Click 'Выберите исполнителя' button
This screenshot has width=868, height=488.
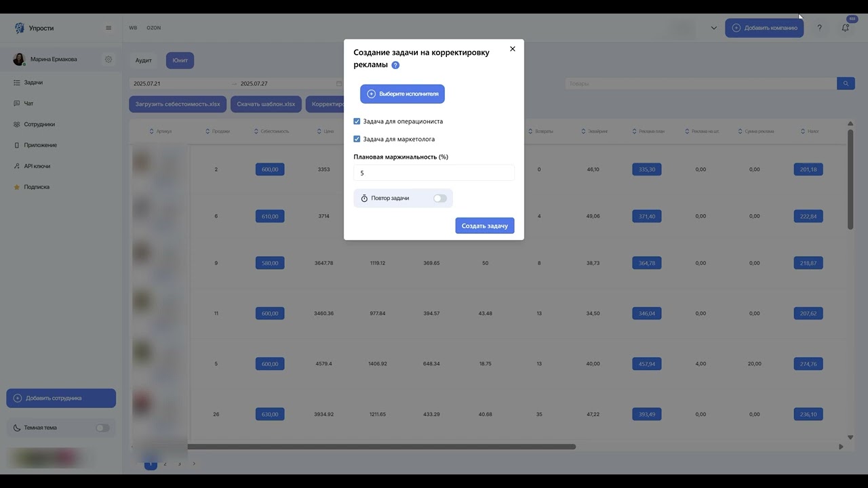point(402,94)
